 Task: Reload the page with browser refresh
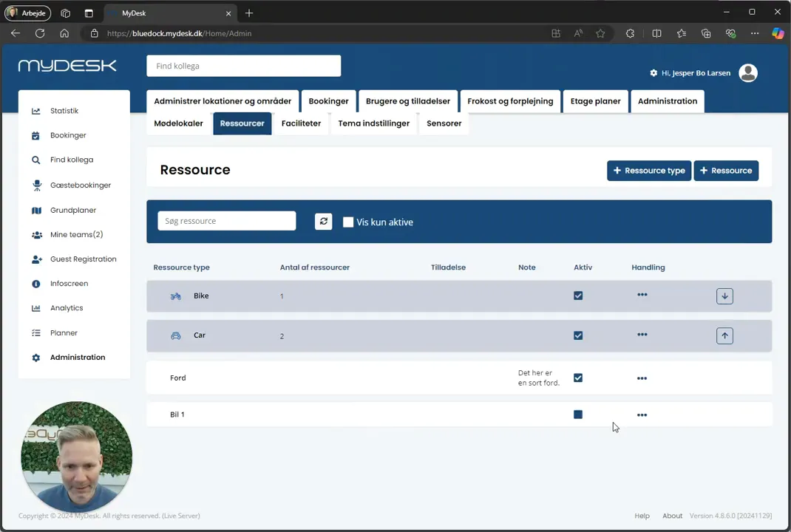(40, 34)
